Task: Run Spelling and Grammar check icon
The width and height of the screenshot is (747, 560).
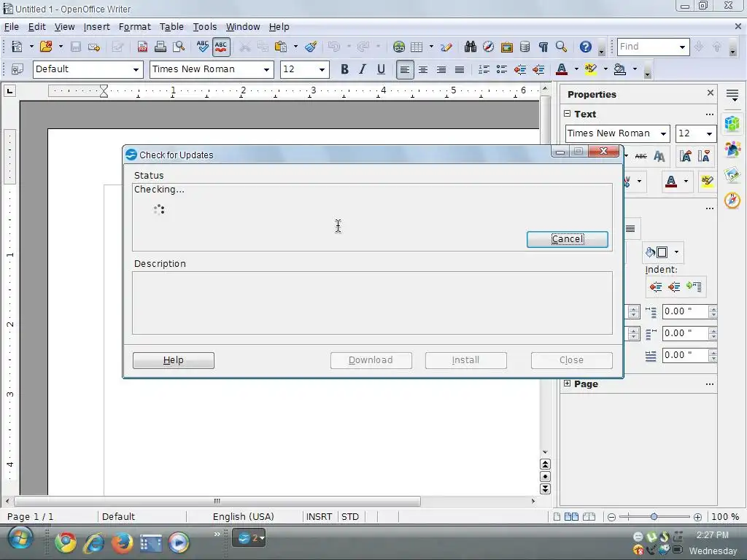Action: [x=203, y=47]
